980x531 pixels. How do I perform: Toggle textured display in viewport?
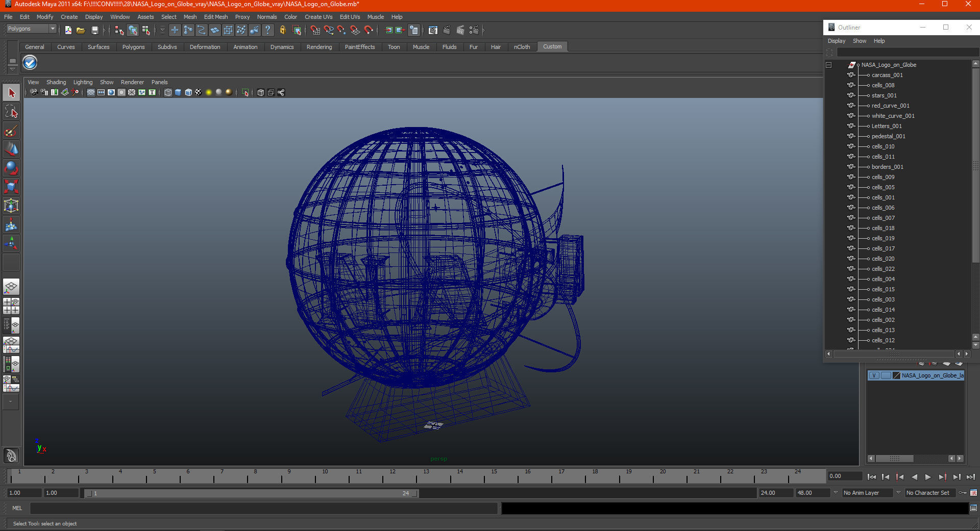(198, 92)
